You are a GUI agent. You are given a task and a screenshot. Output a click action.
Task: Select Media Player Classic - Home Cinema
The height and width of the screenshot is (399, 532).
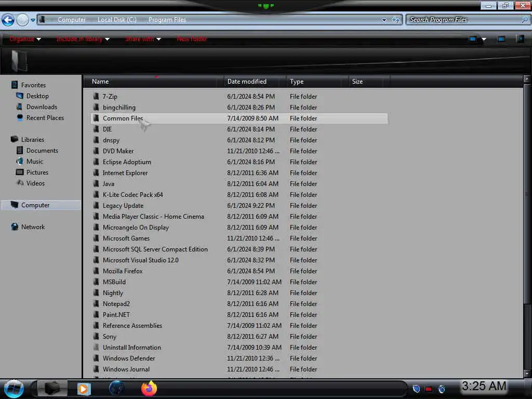point(153,217)
